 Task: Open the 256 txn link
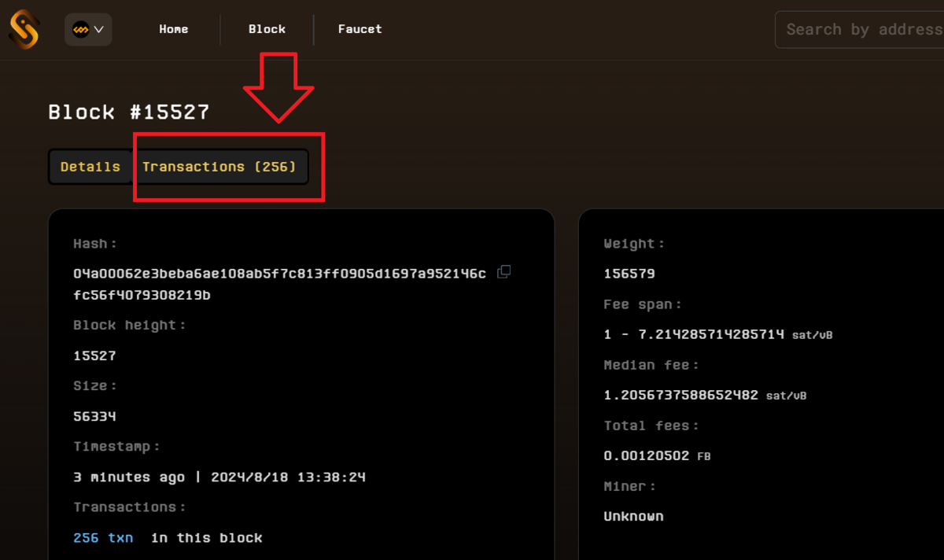click(x=103, y=538)
